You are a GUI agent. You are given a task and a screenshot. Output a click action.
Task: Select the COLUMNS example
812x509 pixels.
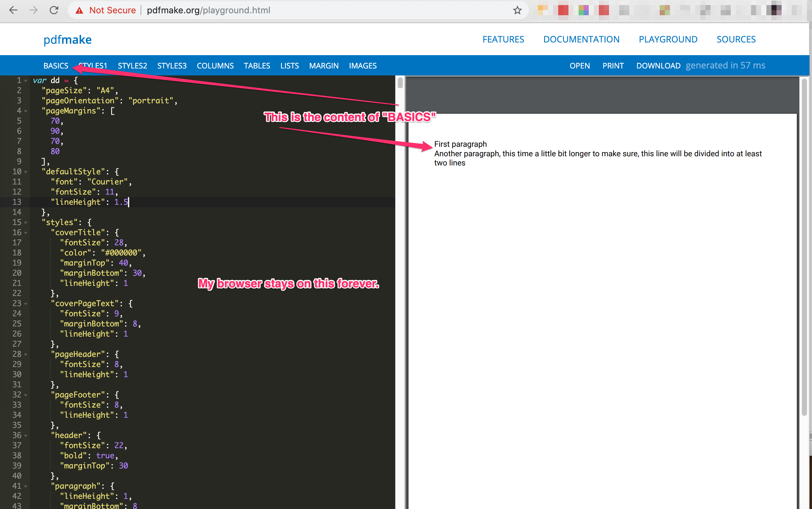pyautogui.click(x=215, y=66)
